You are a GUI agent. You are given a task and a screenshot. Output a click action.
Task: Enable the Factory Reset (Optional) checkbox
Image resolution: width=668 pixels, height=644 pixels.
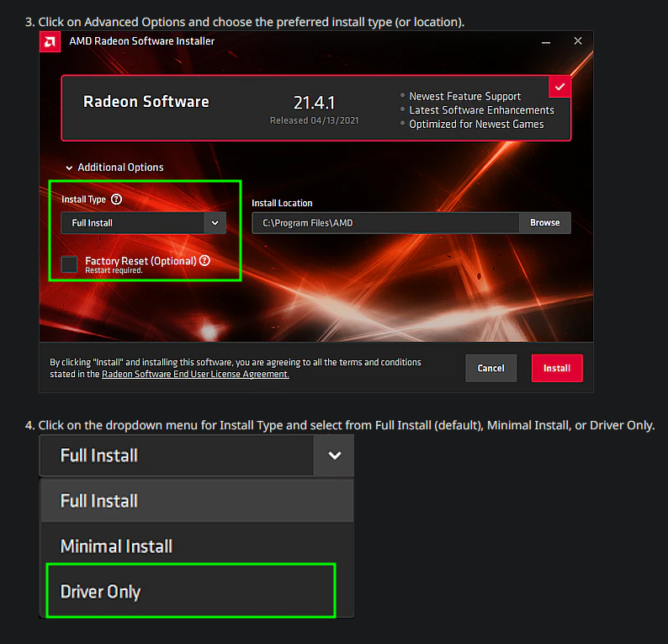(x=69, y=264)
